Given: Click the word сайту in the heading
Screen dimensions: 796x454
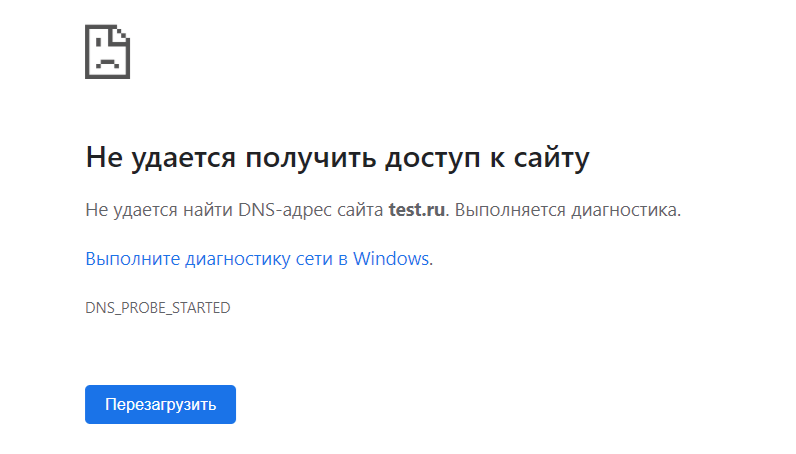Looking at the screenshot, I should (x=551, y=158).
